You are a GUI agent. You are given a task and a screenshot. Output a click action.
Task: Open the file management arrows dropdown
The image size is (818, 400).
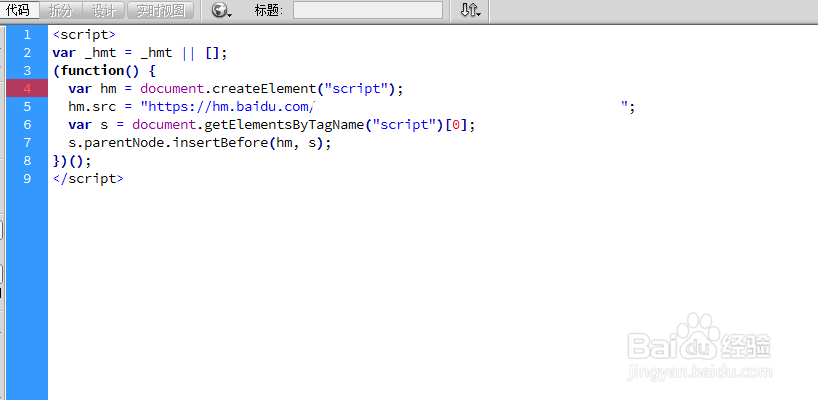pyautogui.click(x=470, y=10)
